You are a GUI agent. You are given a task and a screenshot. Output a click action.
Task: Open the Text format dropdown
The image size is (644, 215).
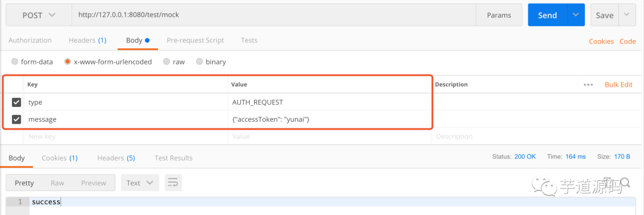pos(140,183)
